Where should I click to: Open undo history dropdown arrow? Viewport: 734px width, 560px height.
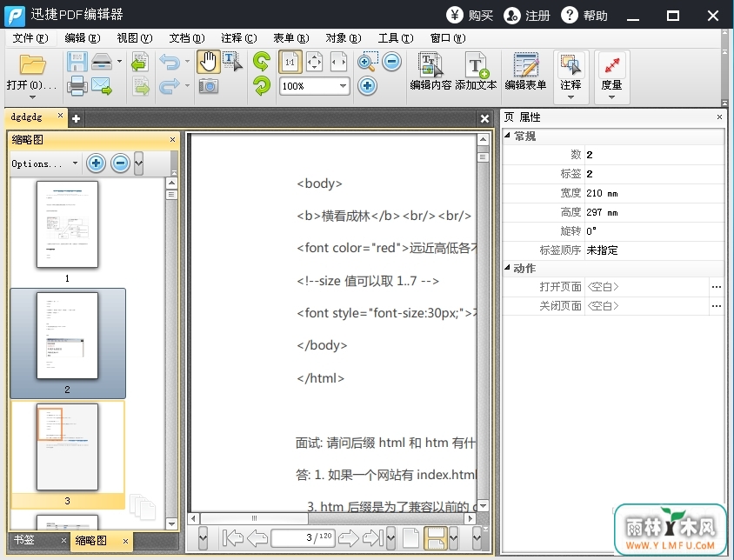coord(187,62)
